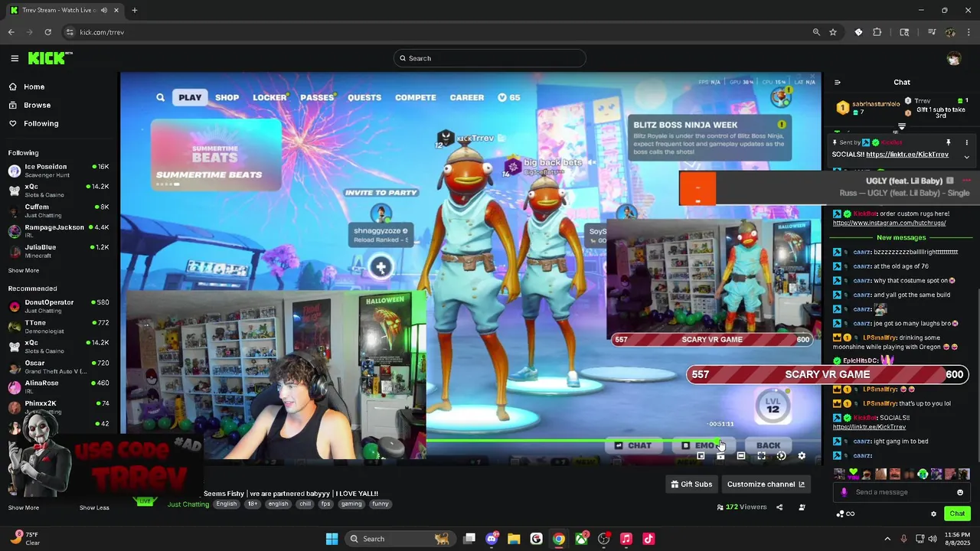
Task: Mute the tab via speaker icon
Action: tap(104, 10)
